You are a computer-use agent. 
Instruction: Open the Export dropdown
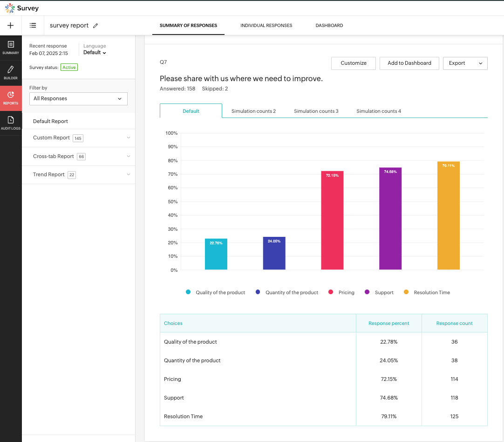pyautogui.click(x=465, y=63)
